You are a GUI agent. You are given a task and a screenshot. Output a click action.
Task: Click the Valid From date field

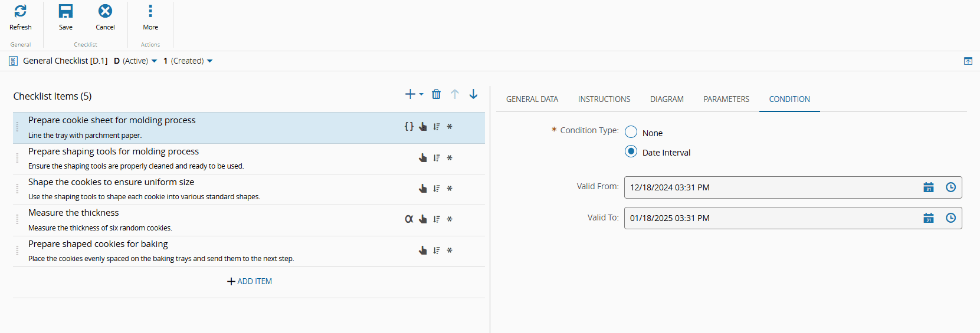click(767, 187)
